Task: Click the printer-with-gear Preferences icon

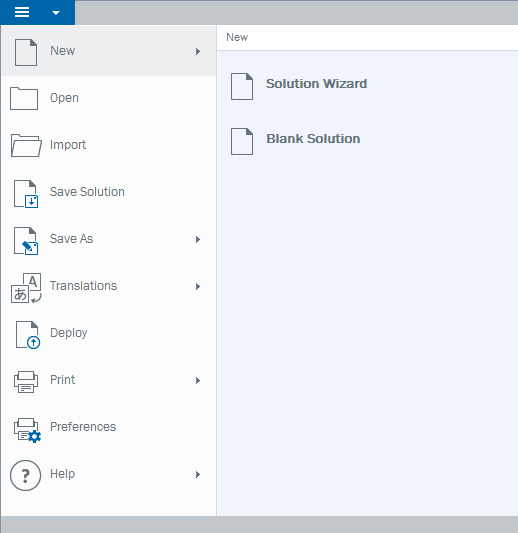Action: pos(27,430)
